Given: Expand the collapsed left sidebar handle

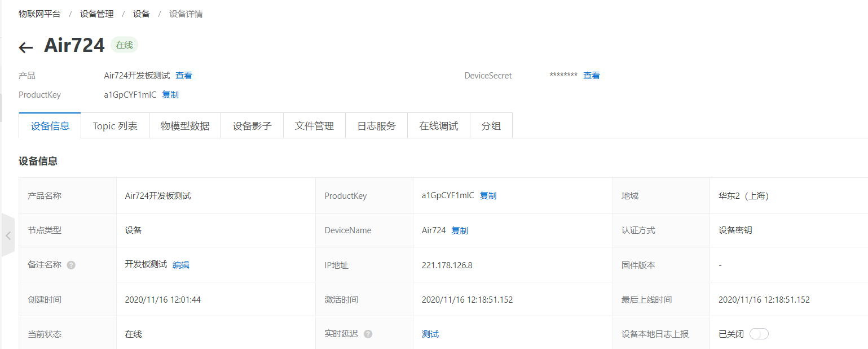Looking at the screenshot, I should 8,235.
